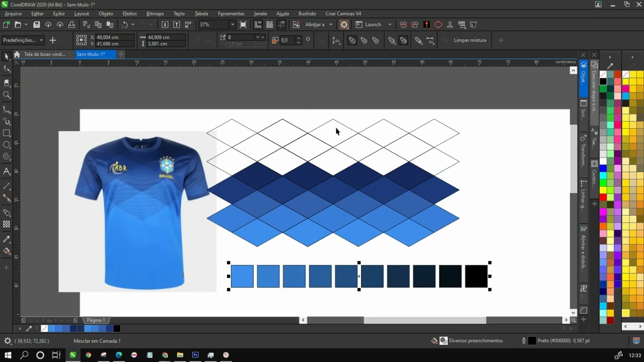Open a new document tab with plus

(121, 54)
